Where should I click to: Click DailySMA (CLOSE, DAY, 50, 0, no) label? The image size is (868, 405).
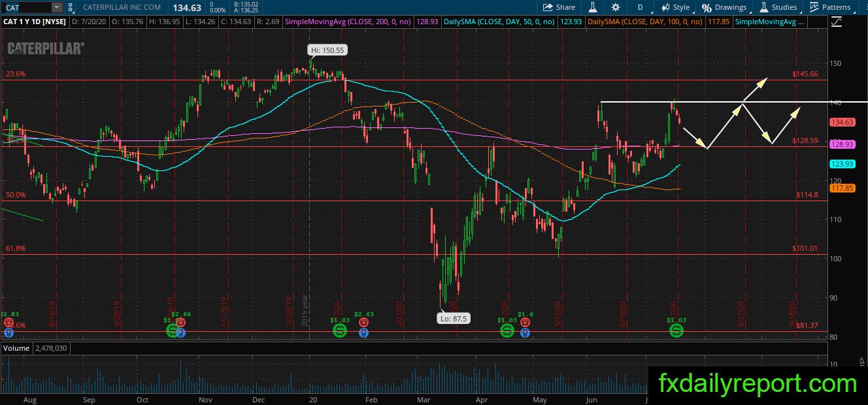tap(499, 22)
